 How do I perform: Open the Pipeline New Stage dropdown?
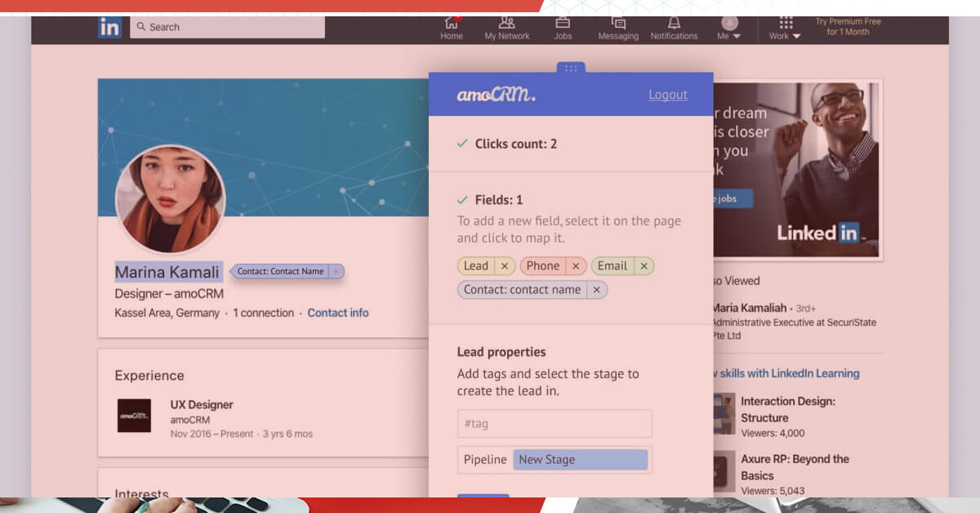point(581,459)
